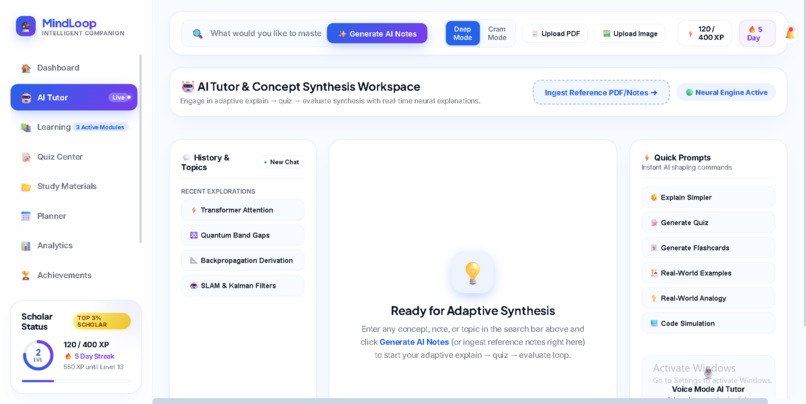Click the speech bubble icon in History & Topics
This screenshot has width=806, height=404.
point(186,157)
